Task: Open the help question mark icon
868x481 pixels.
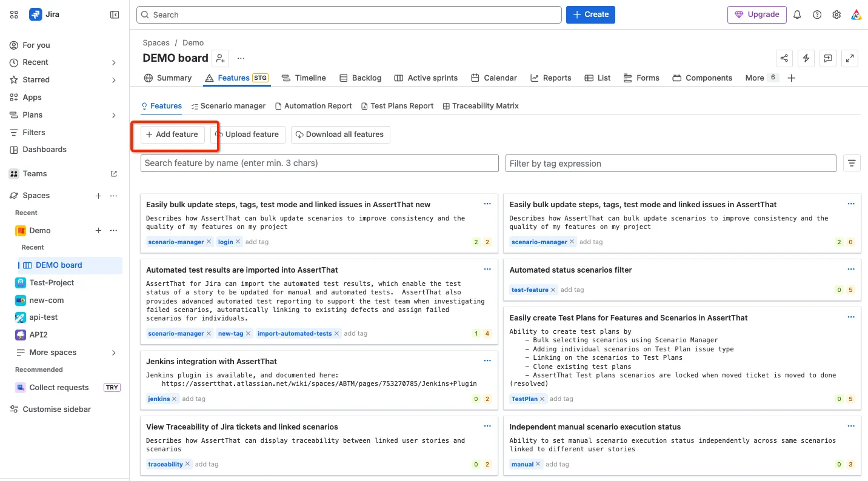Action: click(x=817, y=15)
